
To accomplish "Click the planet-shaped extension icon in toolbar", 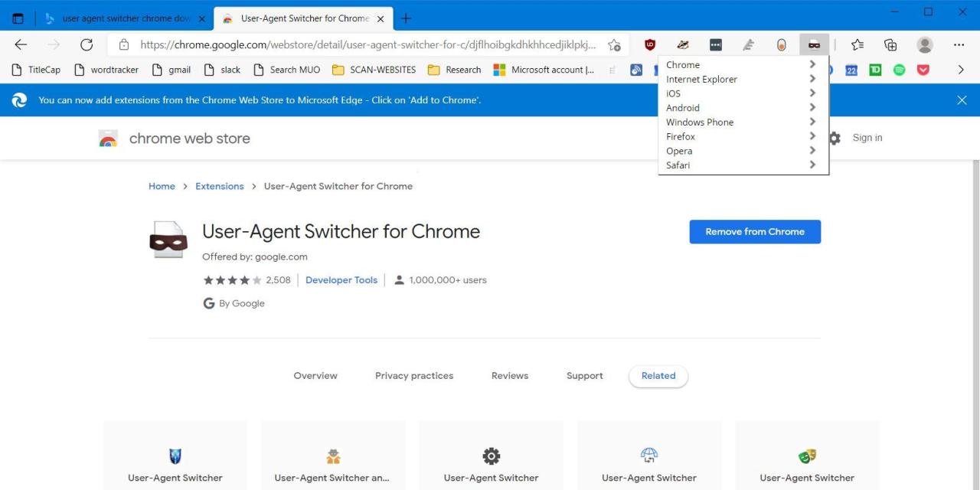I will click(x=683, y=44).
